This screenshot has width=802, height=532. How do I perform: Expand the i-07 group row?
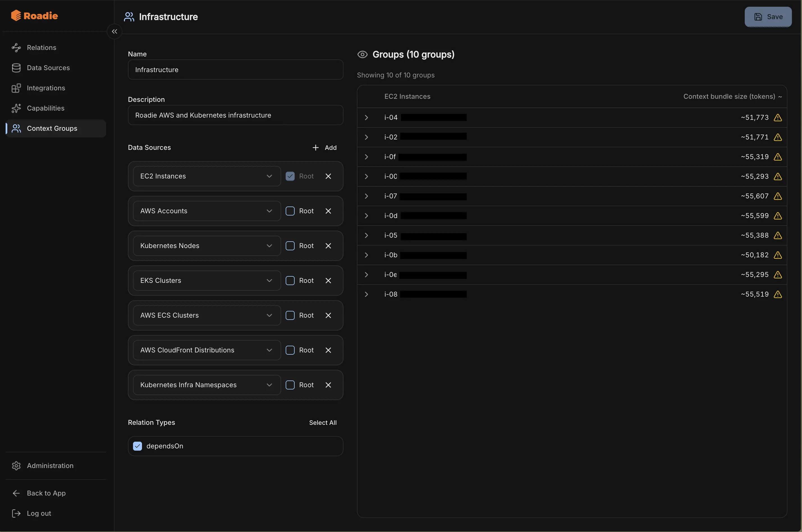(366, 196)
